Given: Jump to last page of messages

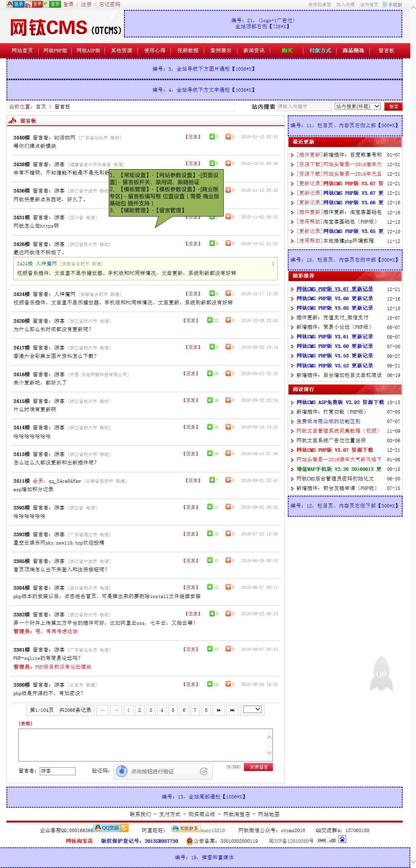Looking at the screenshot, I should click(x=232, y=710).
